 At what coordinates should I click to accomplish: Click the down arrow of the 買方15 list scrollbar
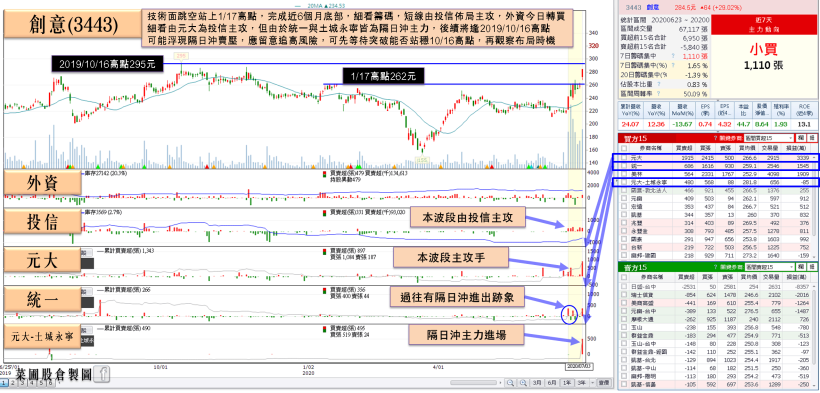814,257
